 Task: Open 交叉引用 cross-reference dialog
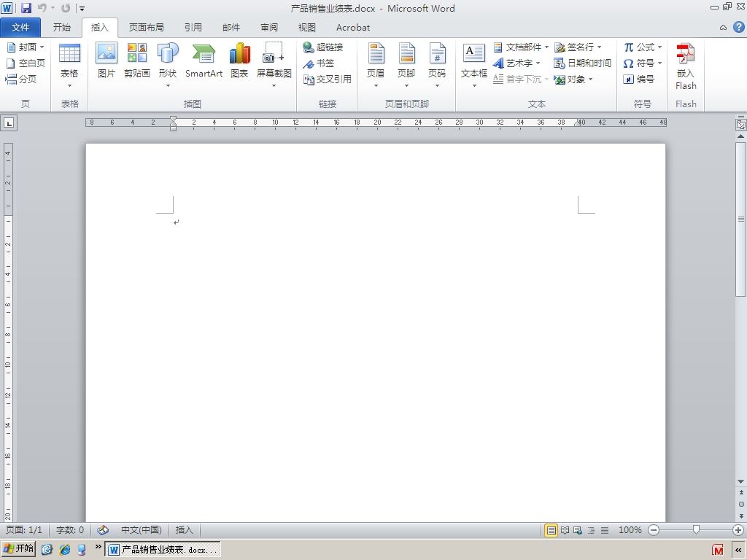pyautogui.click(x=328, y=79)
